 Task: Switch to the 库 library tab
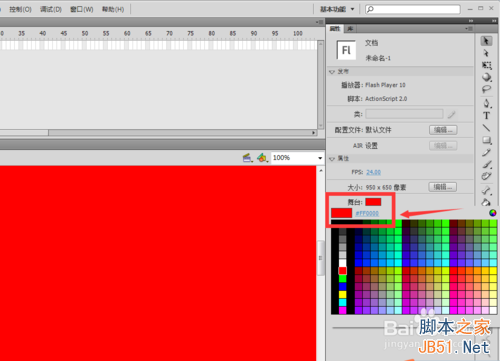(350, 29)
